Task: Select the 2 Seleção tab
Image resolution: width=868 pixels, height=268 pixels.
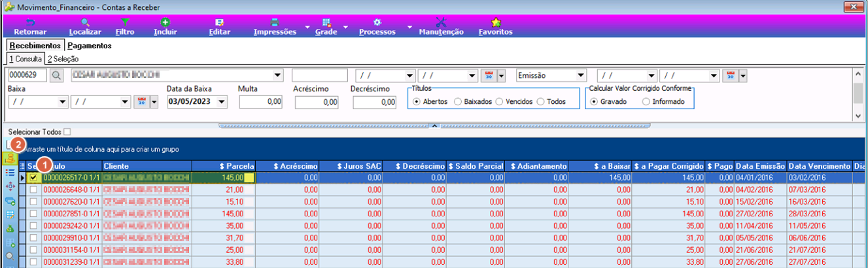Action: pos(63,59)
